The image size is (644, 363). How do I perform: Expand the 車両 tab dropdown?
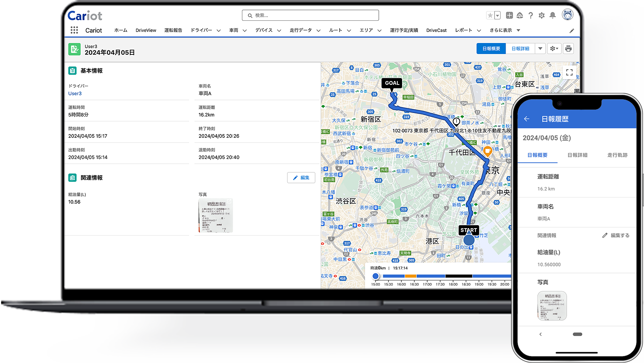(245, 31)
